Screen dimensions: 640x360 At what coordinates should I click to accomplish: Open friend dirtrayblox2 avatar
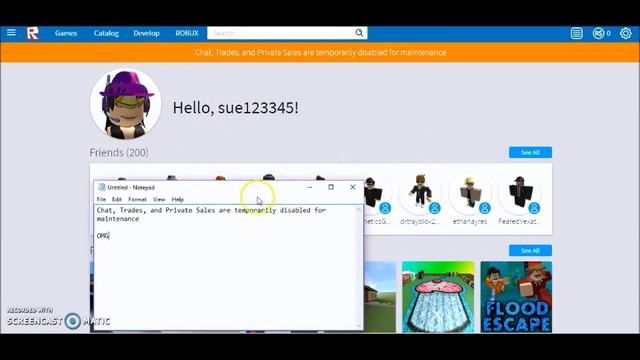[x=420, y=193]
